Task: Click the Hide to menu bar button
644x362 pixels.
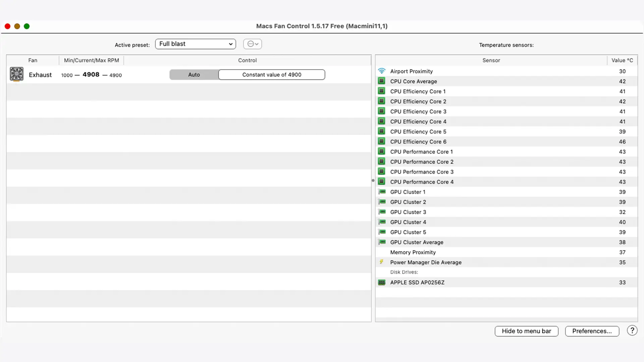Action: pyautogui.click(x=526, y=330)
